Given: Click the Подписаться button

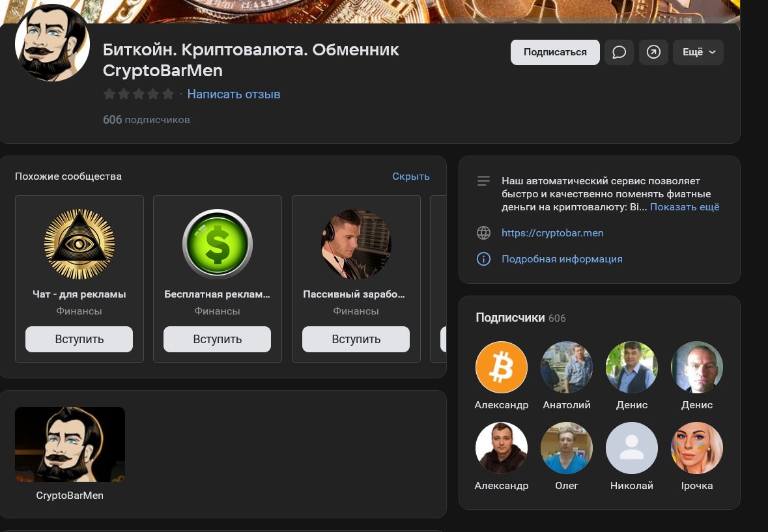Looking at the screenshot, I should tap(555, 52).
